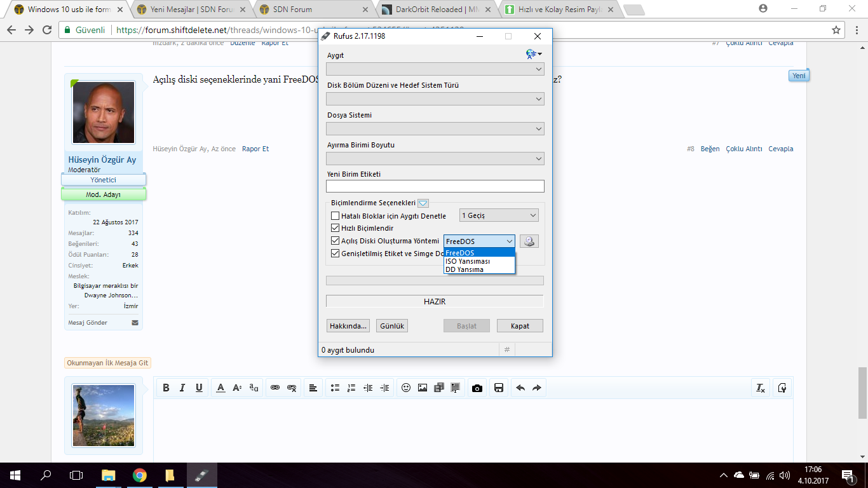Switch to 'Hızlı ve Kolay Resim Paylaşımı' tab

pos(559,10)
